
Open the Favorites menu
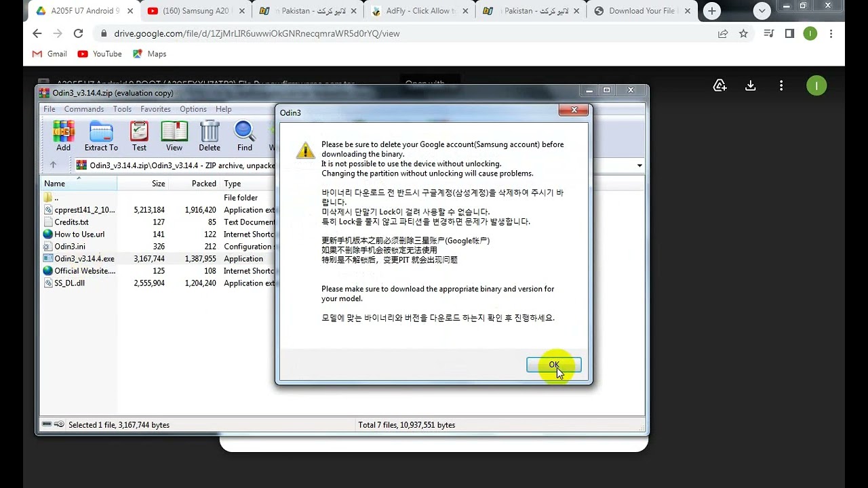click(x=156, y=109)
